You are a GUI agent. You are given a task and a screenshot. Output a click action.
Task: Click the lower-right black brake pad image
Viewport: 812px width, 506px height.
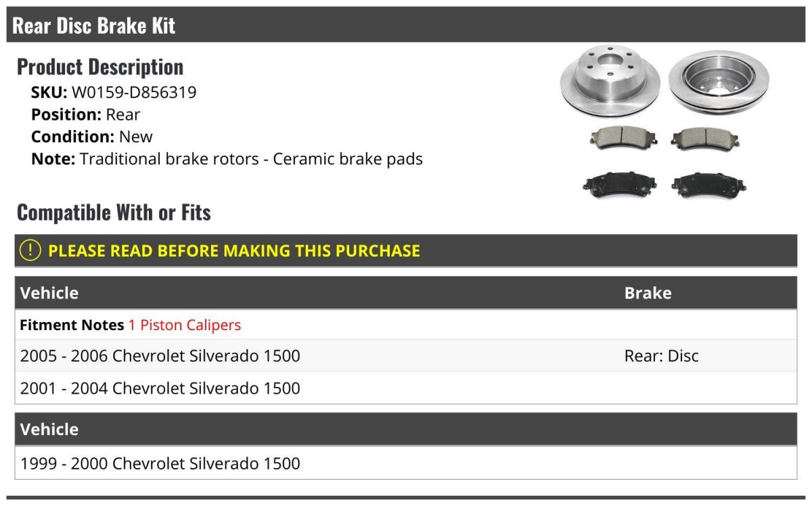(708, 183)
